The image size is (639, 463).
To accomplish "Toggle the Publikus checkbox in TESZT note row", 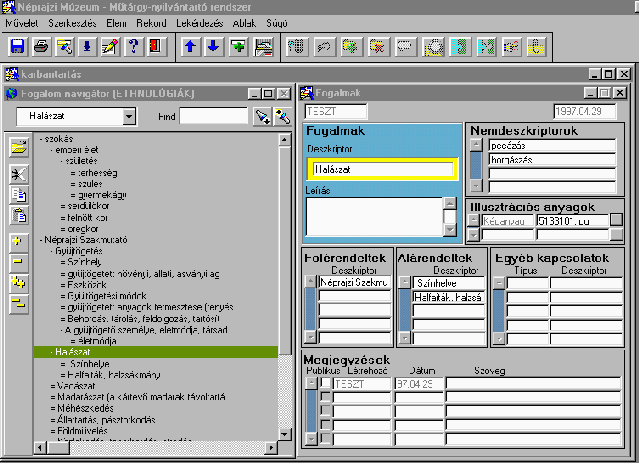I will pos(324,383).
